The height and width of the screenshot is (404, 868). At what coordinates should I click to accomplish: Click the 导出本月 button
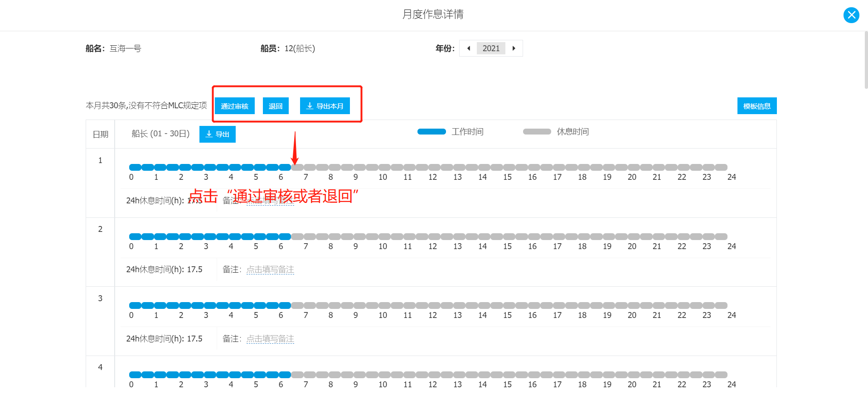[325, 106]
